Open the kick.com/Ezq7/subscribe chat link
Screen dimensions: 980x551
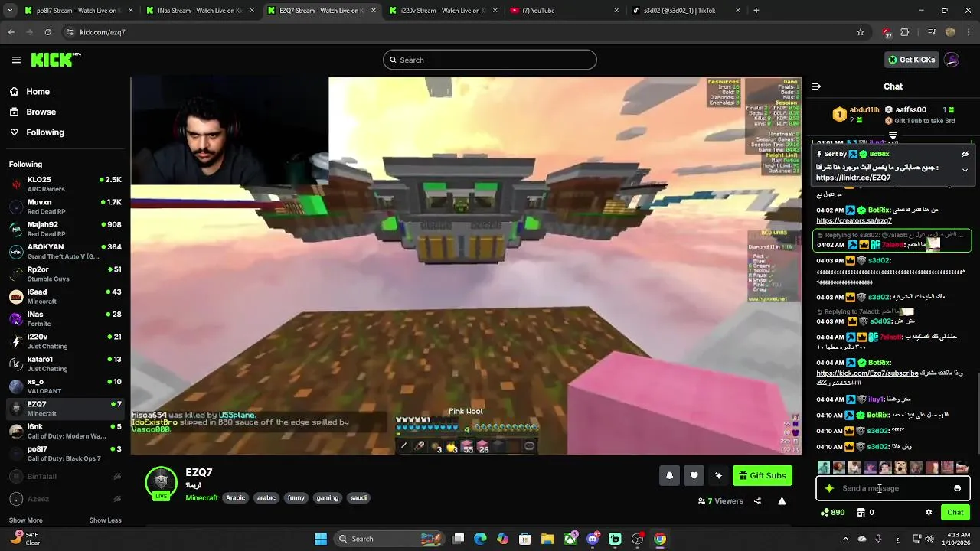point(867,373)
